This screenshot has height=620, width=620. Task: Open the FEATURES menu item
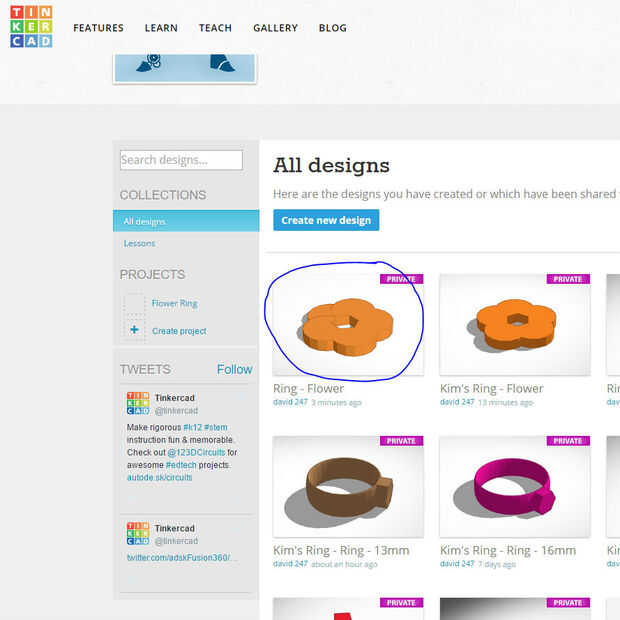coord(98,28)
